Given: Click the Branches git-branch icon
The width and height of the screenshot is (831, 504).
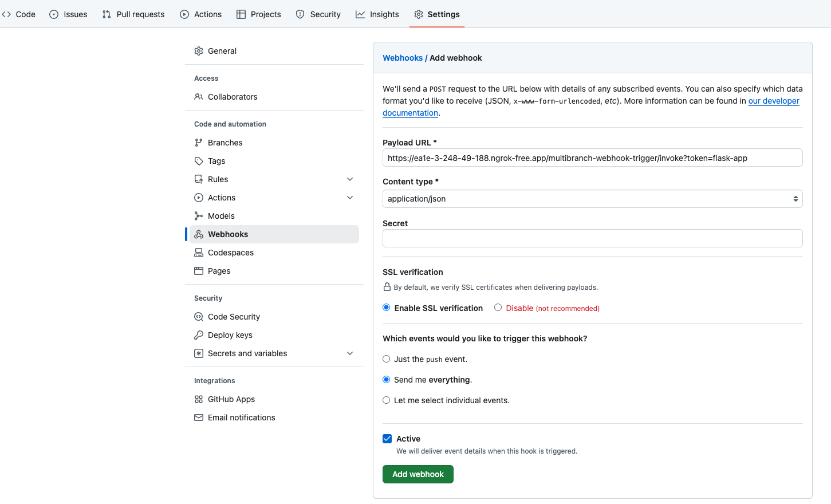Looking at the screenshot, I should click(199, 143).
